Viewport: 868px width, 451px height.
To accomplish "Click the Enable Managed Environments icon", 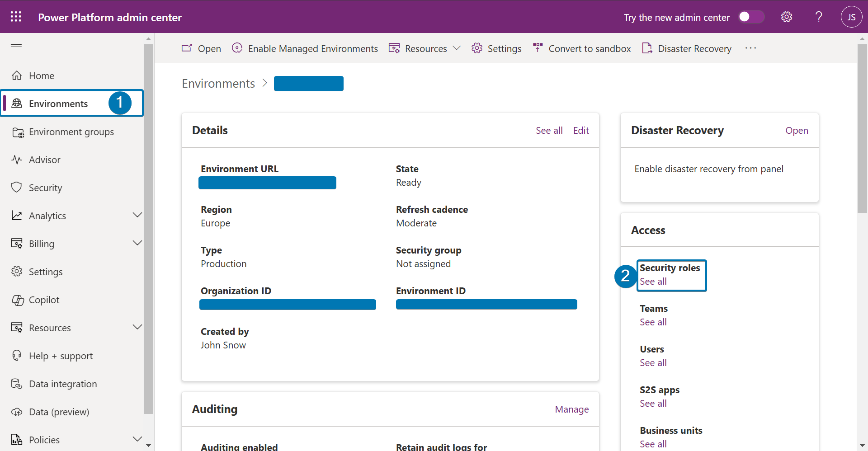I will [x=237, y=48].
